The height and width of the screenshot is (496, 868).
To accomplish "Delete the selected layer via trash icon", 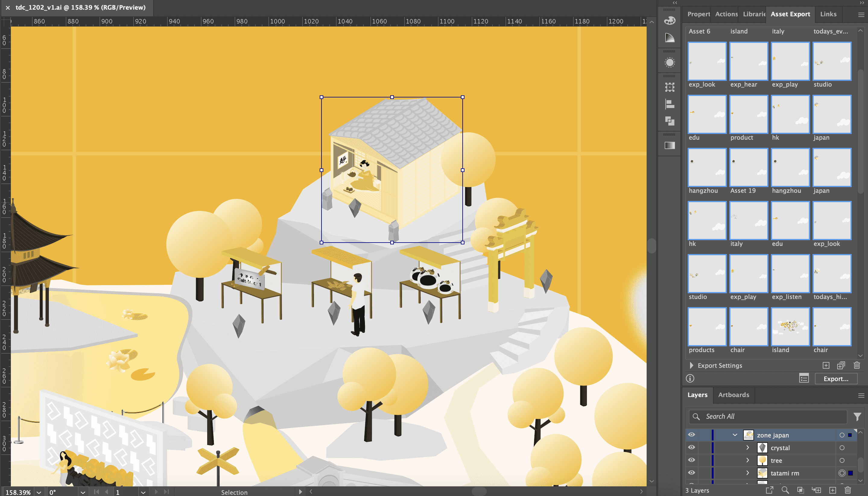I will tap(847, 490).
